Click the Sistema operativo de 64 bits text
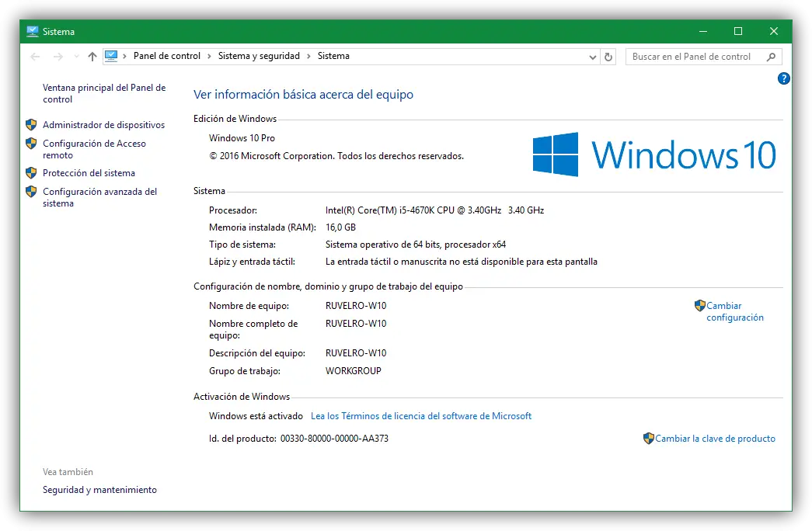 click(x=415, y=245)
